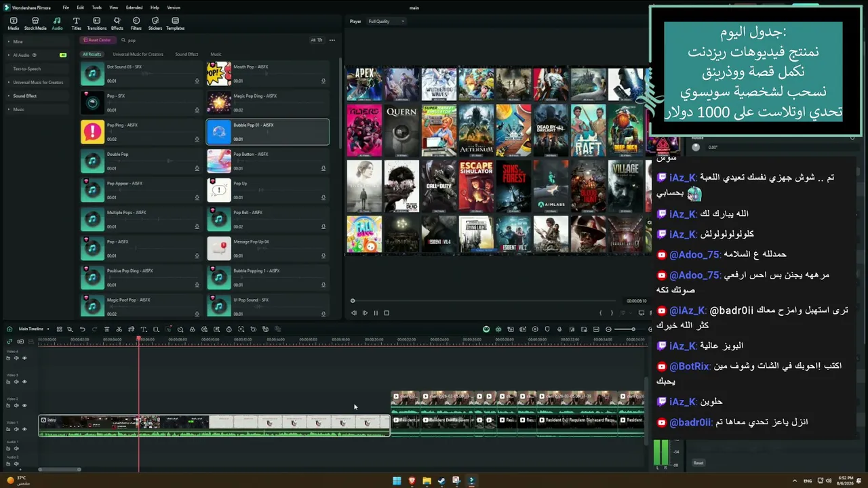
Task: Select the timeline text tool
Action: coord(143,329)
